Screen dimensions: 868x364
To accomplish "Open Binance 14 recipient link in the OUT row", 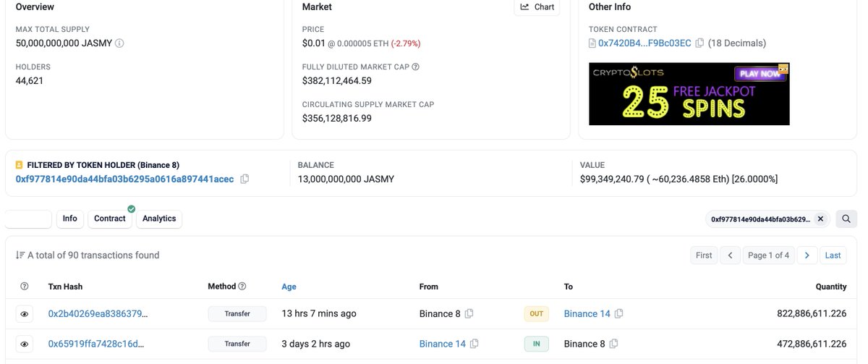I will point(587,314).
